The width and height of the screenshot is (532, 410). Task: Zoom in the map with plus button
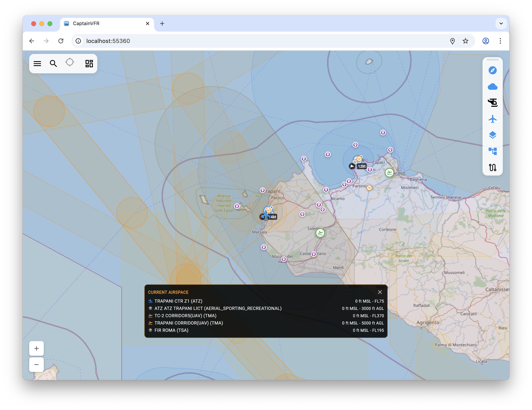tap(36, 348)
